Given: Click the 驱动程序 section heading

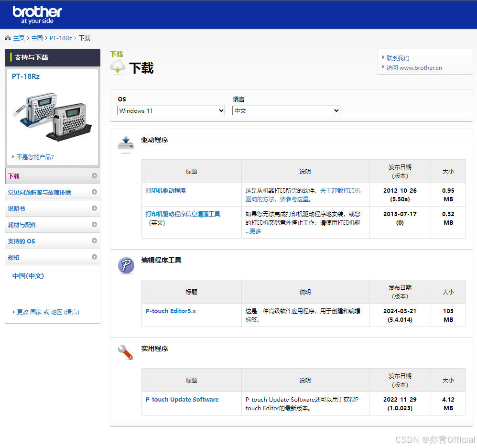Looking at the screenshot, I should (154, 140).
